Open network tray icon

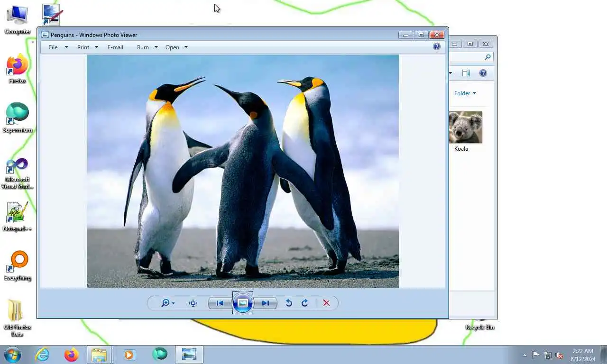(x=548, y=355)
